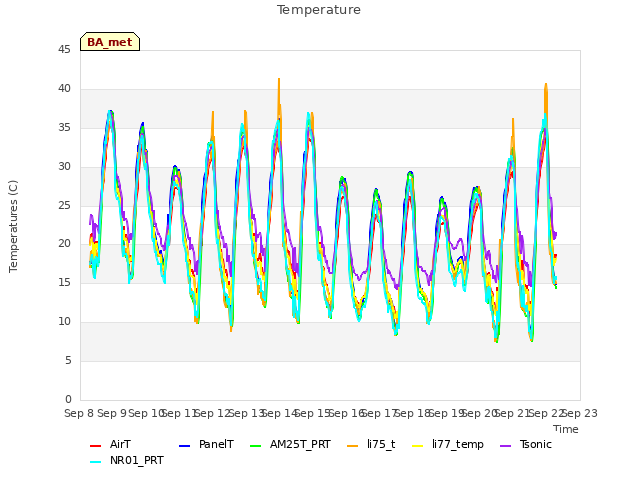Click the 35 y-axis tick label

click(64, 128)
